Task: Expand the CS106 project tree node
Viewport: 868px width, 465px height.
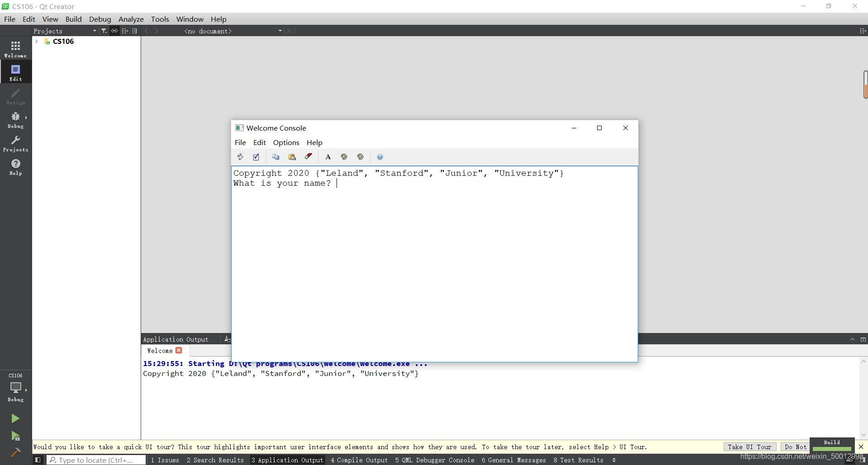Action: pyautogui.click(x=37, y=41)
